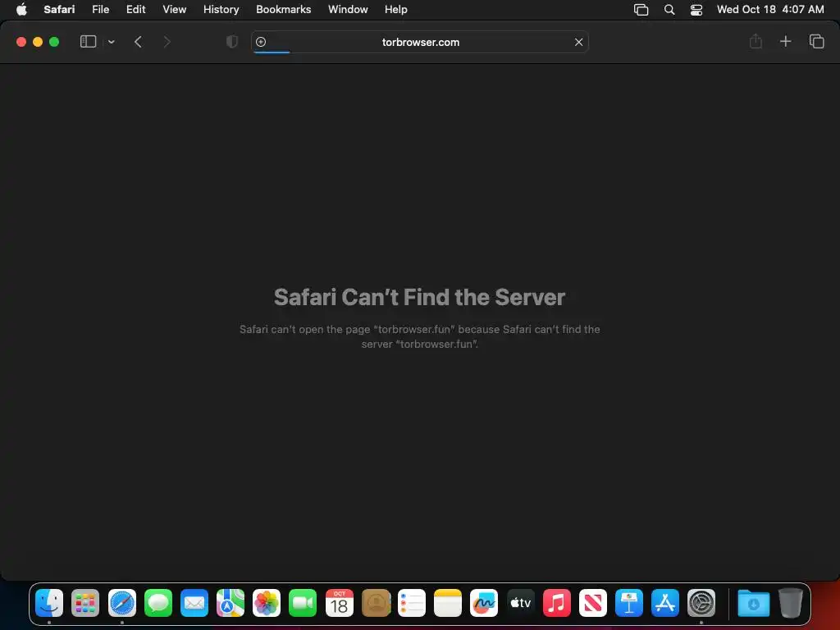Image resolution: width=840 pixels, height=630 pixels.
Task: Open Music from the Dock
Action: coord(557,603)
